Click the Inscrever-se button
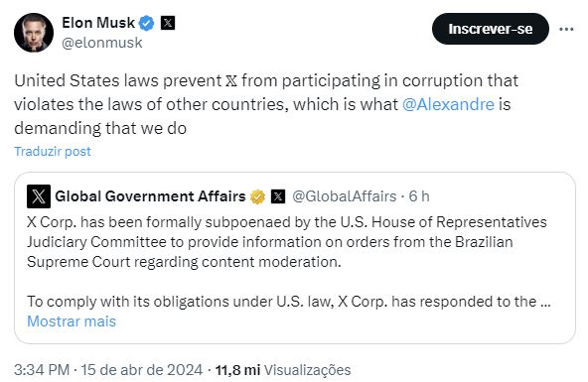This screenshot has width=588, height=382. point(490,29)
